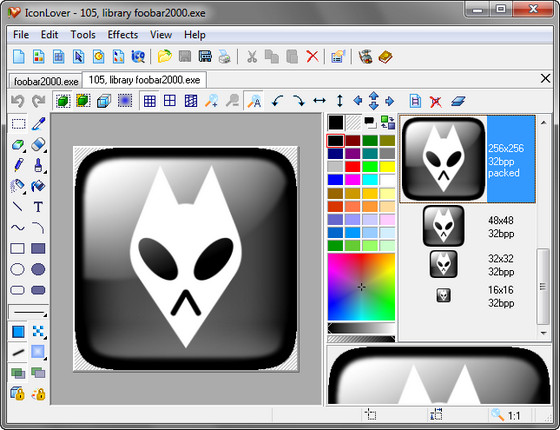The image size is (560, 430).
Task: Rotate the image right with the curved arrow
Action: 299,101
